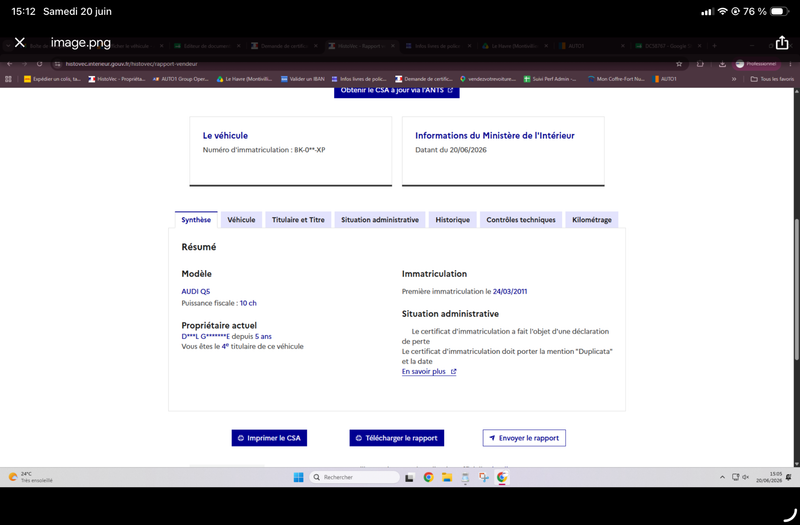Viewport: 800px width, 525px height.
Task: Toggle the volume mute icon in the system tray
Action: point(745,477)
